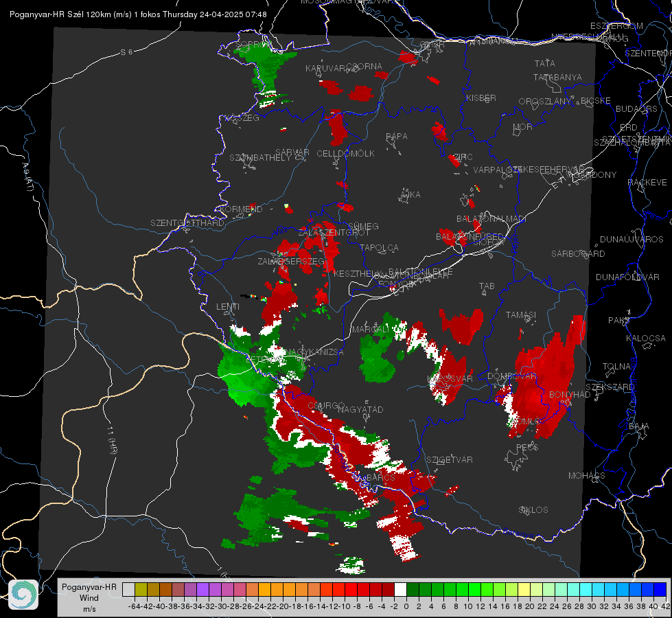Click the SUMEG town label
672x618 pixels.
(x=363, y=226)
